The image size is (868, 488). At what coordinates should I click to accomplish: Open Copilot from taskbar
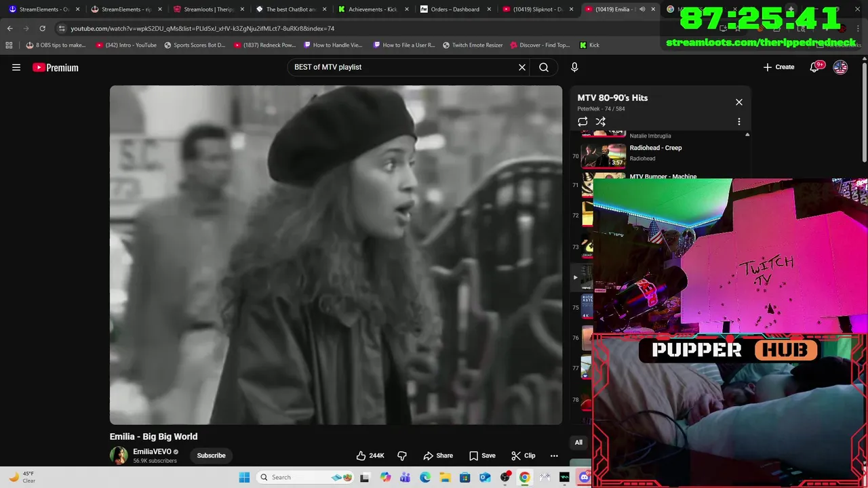click(385, 477)
